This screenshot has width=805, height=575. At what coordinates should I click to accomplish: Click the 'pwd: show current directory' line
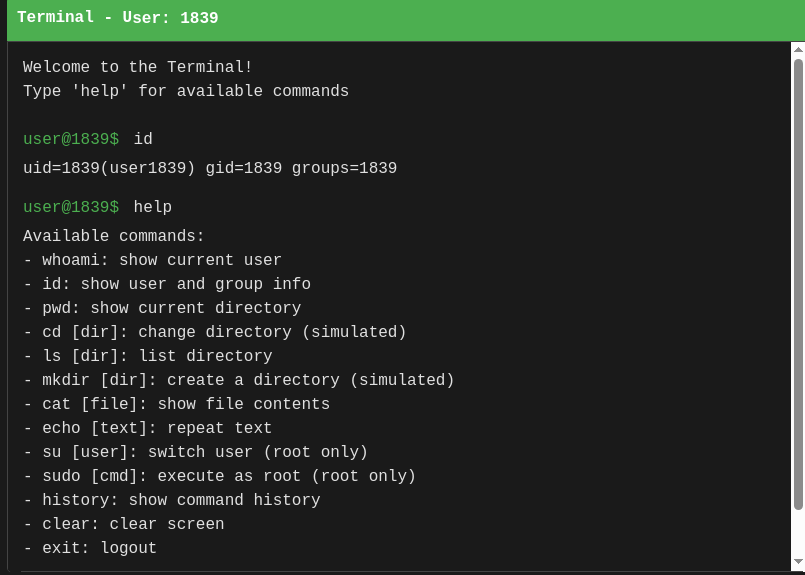[162, 309]
